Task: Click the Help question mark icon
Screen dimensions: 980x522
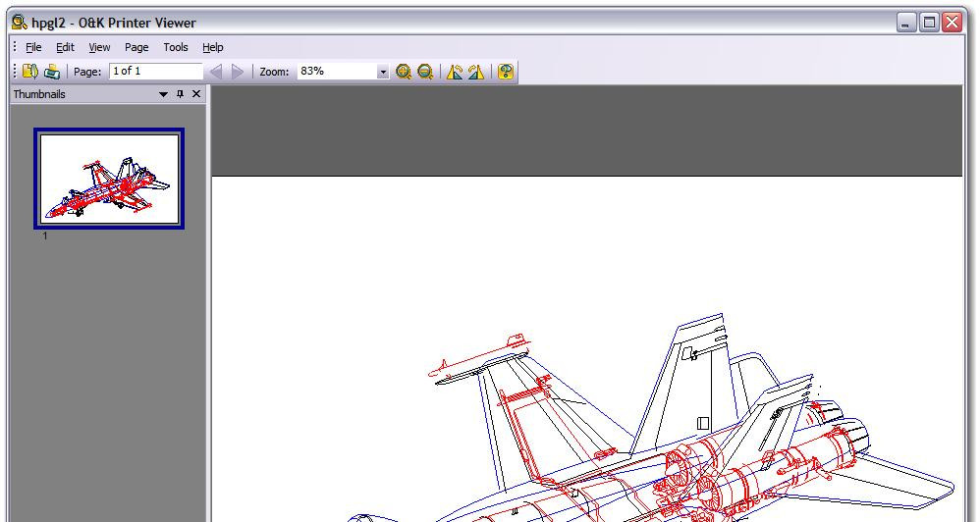Action: tap(506, 72)
